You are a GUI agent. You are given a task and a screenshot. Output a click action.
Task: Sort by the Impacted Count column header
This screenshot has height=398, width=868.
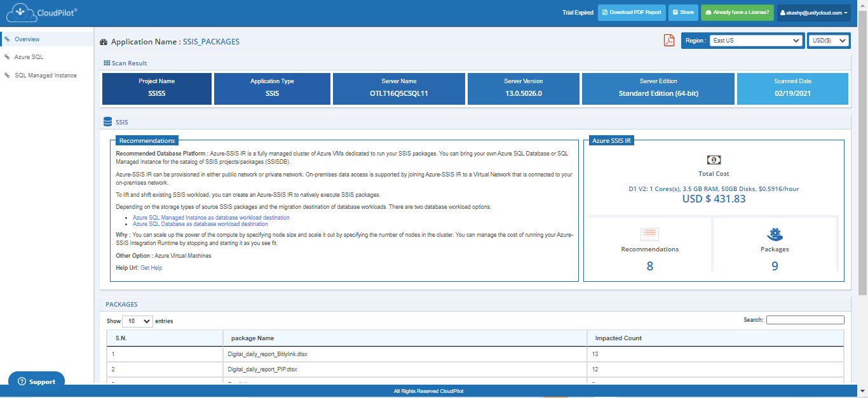tap(716, 338)
